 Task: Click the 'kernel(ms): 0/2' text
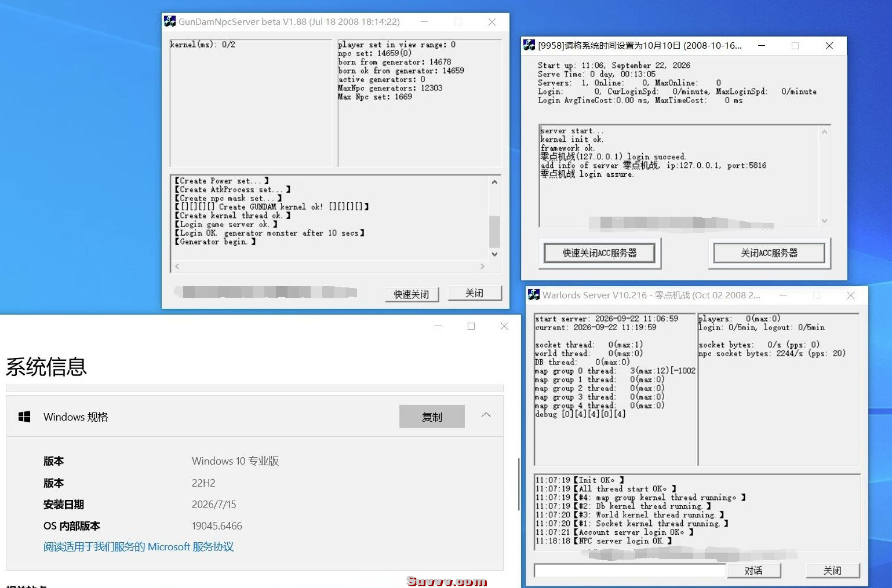coord(203,45)
